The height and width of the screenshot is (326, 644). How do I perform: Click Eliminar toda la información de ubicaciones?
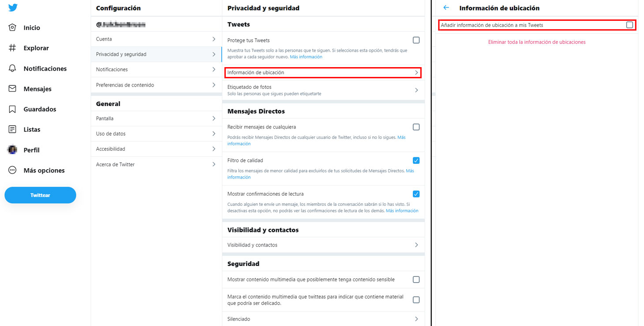point(537,42)
